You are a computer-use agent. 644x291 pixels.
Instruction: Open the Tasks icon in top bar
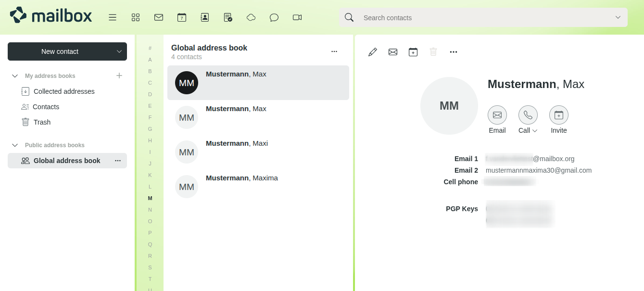point(227,17)
